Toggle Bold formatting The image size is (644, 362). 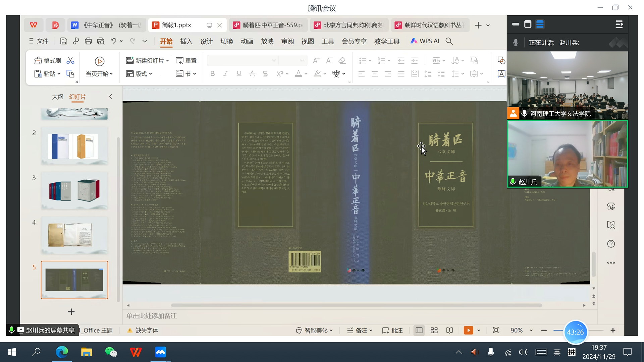pyautogui.click(x=212, y=74)
